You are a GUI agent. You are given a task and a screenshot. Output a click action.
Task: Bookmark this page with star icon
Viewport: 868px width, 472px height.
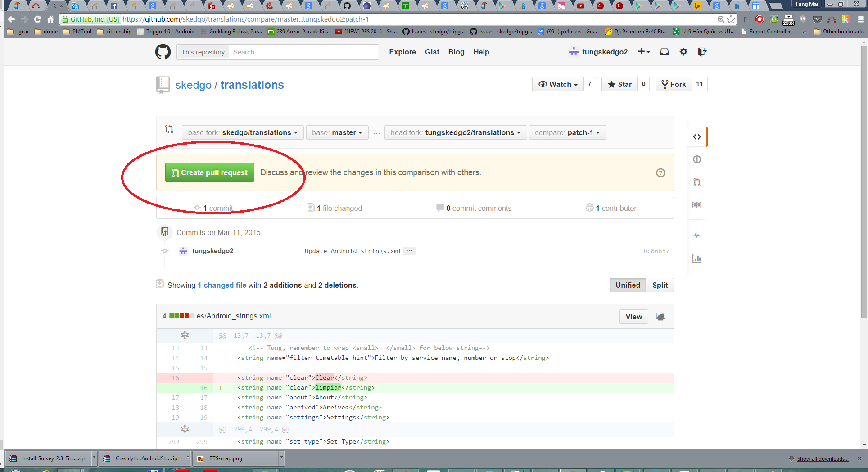pyautogui.click(x=731, y=19)
